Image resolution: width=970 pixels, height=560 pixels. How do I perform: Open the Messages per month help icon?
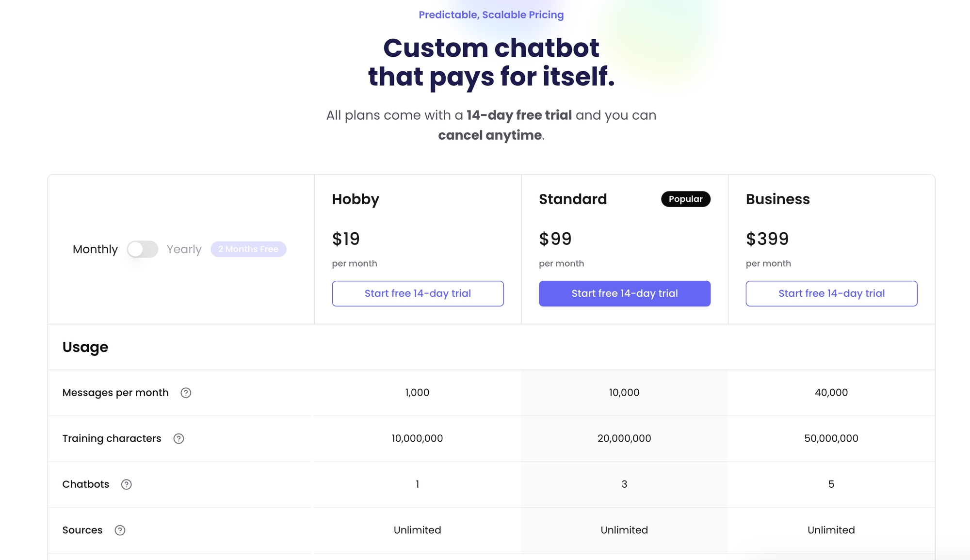(186, 393)
